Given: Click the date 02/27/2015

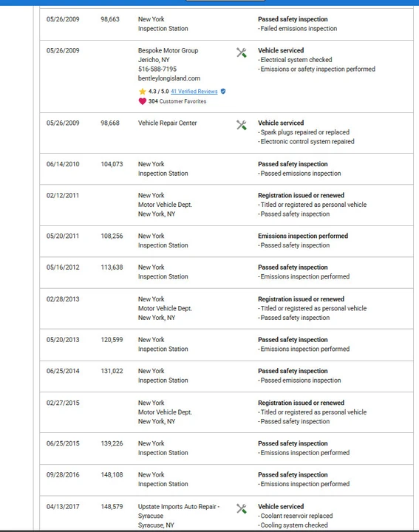Looking at the screenshot, I should pos(63,403).
